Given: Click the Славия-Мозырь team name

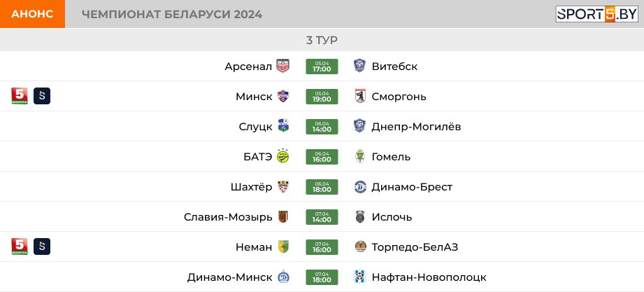Looking at the screenshot, I should (x=228, y=217).
